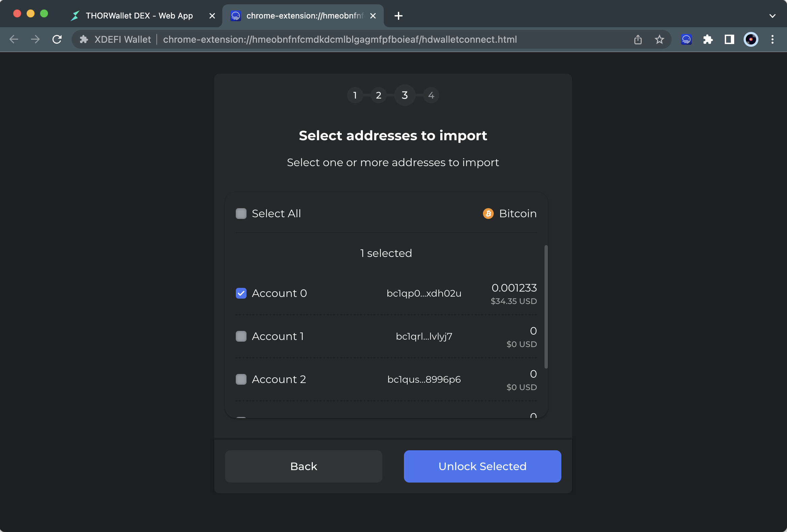Image resolution: width=787 pixels, height=532 pixels.
Task: Bookmark this page with the star icon
Action: [x=659, y=40]
